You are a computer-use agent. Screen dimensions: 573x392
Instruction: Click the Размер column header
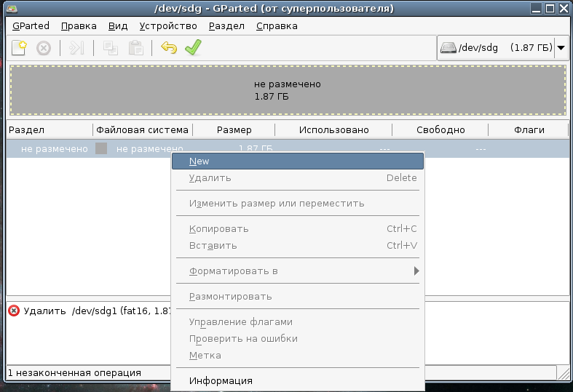click(234, 130)
